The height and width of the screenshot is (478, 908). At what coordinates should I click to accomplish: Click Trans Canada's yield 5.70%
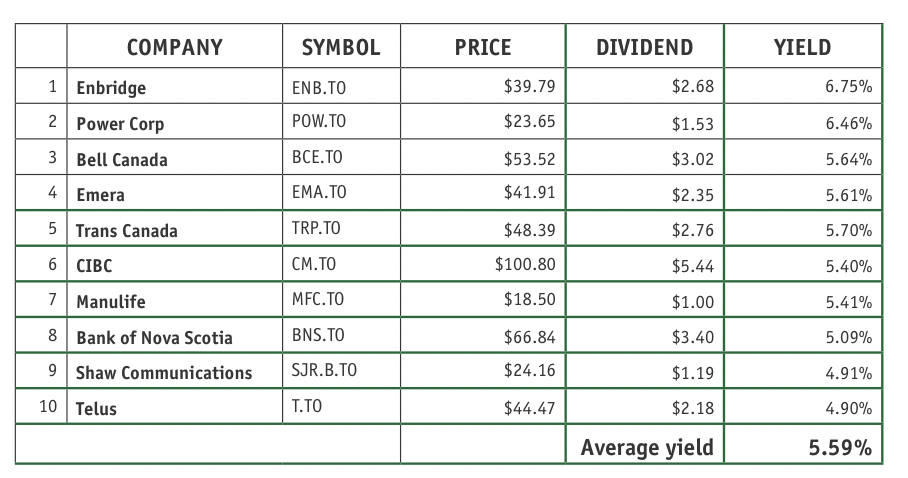[x=848, y=230]
